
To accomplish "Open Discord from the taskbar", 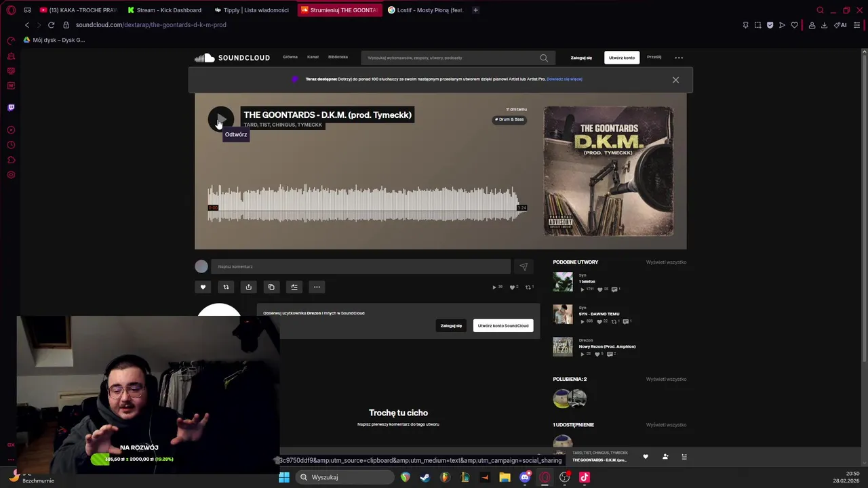I will 525,477.
